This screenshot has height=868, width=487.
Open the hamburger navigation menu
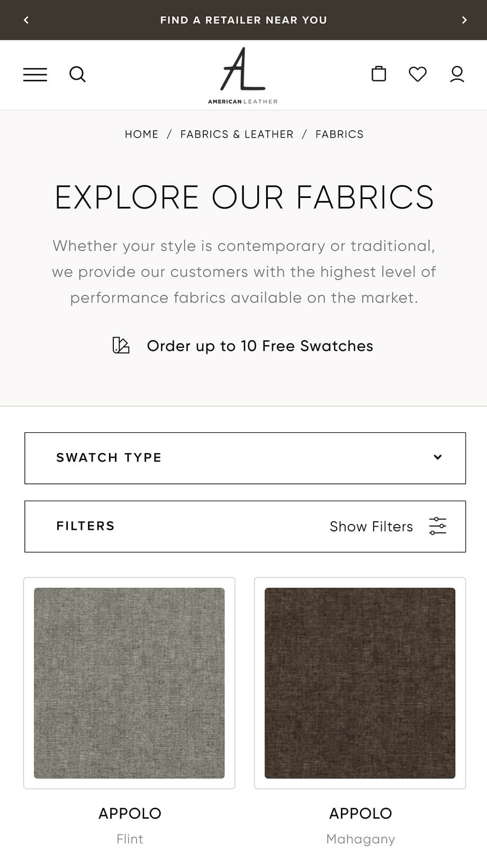click(x=35, y=75)
